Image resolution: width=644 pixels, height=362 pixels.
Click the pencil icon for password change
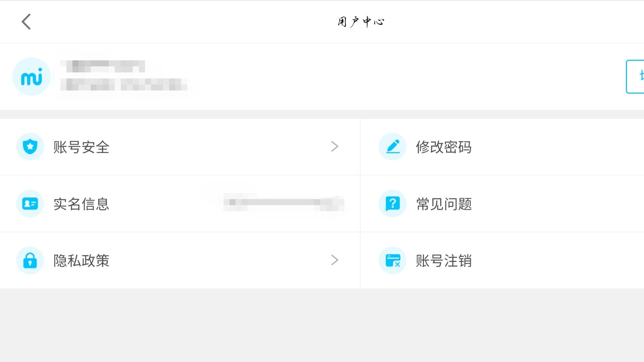pyautogui.click(x=393, y=146)
